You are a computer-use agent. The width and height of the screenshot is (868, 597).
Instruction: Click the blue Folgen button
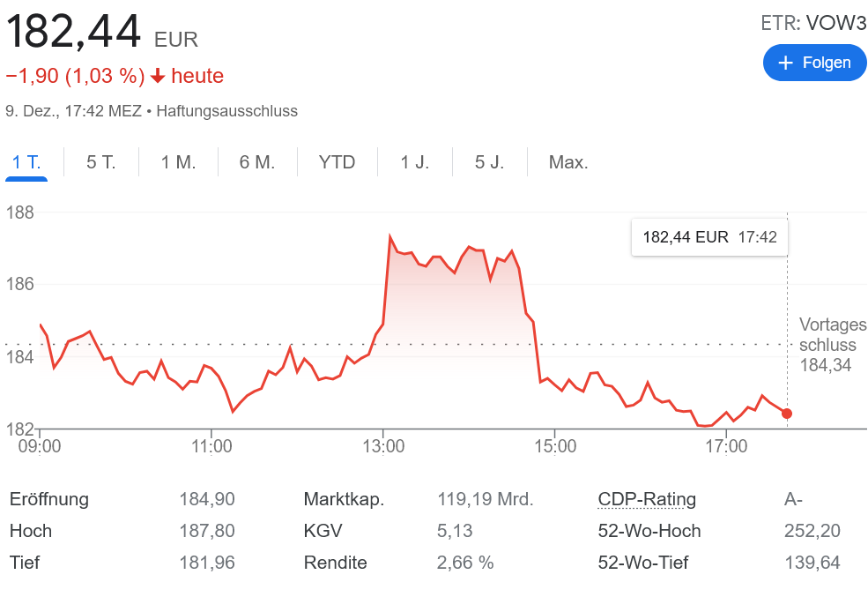(x=814, y=63)
